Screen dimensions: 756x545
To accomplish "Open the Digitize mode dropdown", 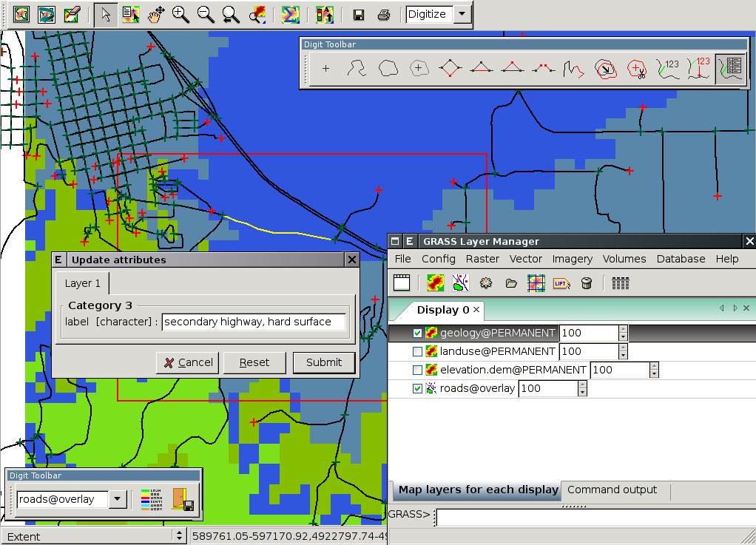I will click(x=462, y=15).
